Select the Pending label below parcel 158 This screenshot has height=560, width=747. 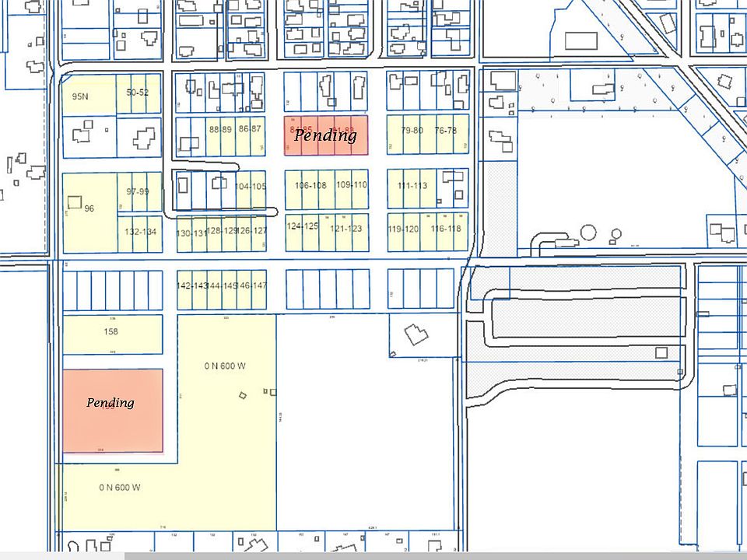tap(110, 402)
